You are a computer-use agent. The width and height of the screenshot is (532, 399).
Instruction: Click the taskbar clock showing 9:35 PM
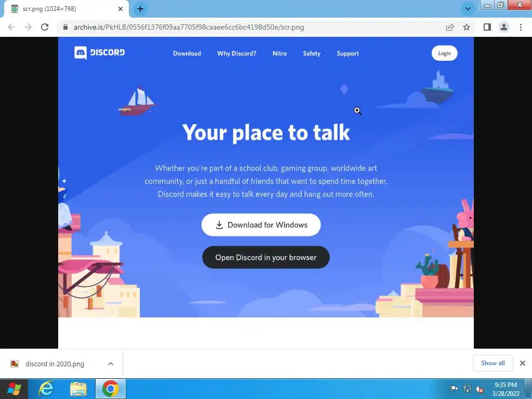pyautogui.click(x=506, y=389)
